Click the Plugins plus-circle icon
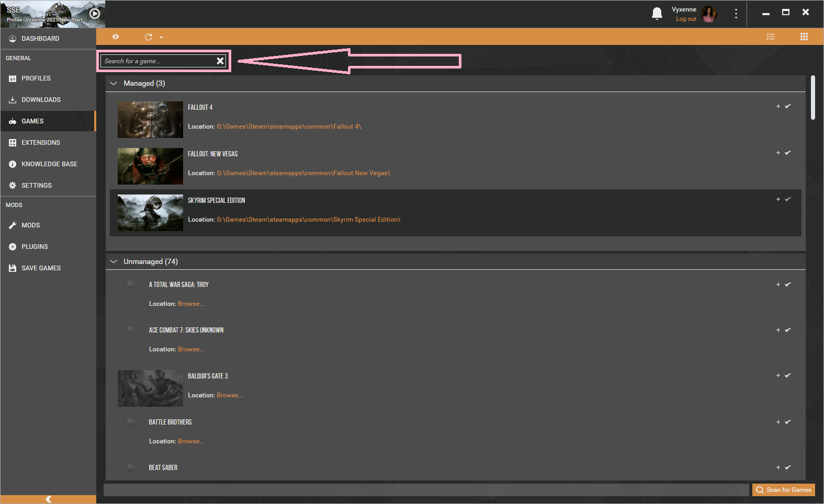This screenshot has height=504, width=824. click(13, 247)
